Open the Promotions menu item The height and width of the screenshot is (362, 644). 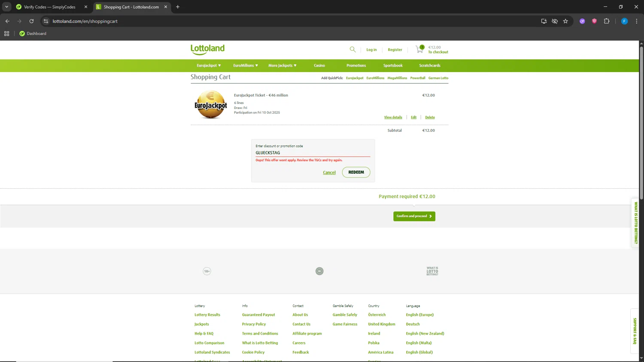tap(356, 66)
